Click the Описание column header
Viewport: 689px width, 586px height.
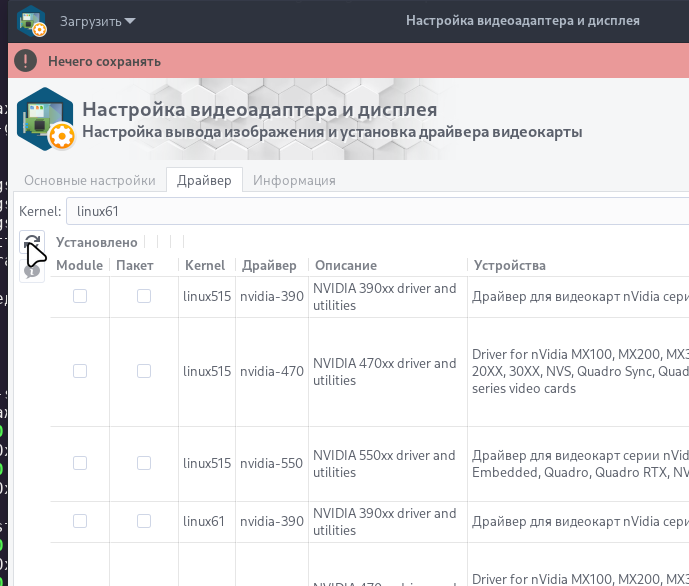345,265
